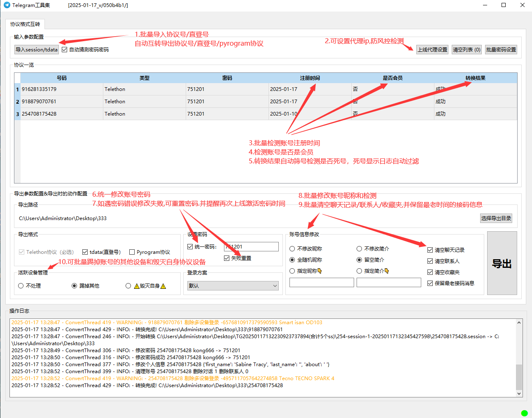Screen dimensions: 532x418
Task: Click the 号码 column header
Action: [x=62, y=78]
